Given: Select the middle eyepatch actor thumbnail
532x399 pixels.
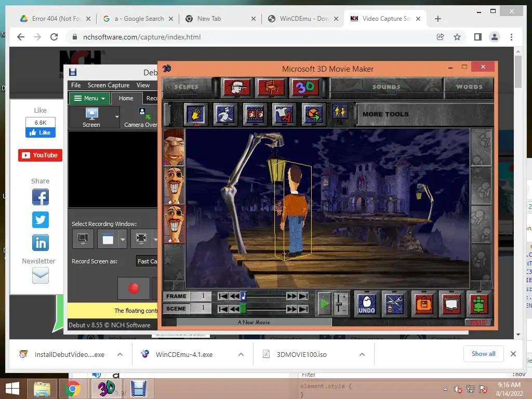Looking at the screenshot, I should point(174,185).
